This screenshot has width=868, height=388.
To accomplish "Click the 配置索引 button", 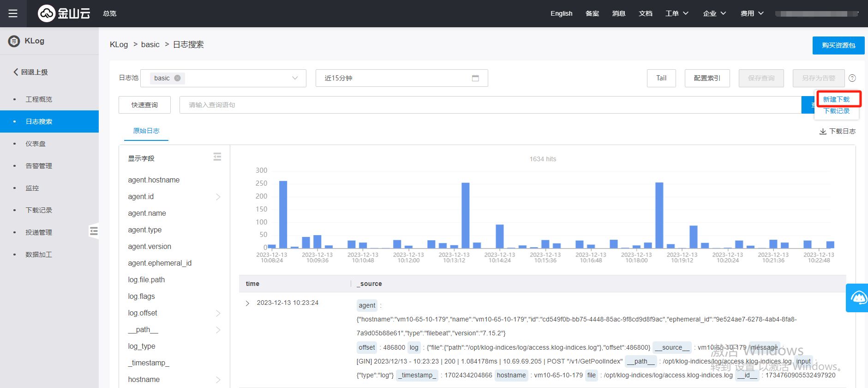I will click(706, 78).
